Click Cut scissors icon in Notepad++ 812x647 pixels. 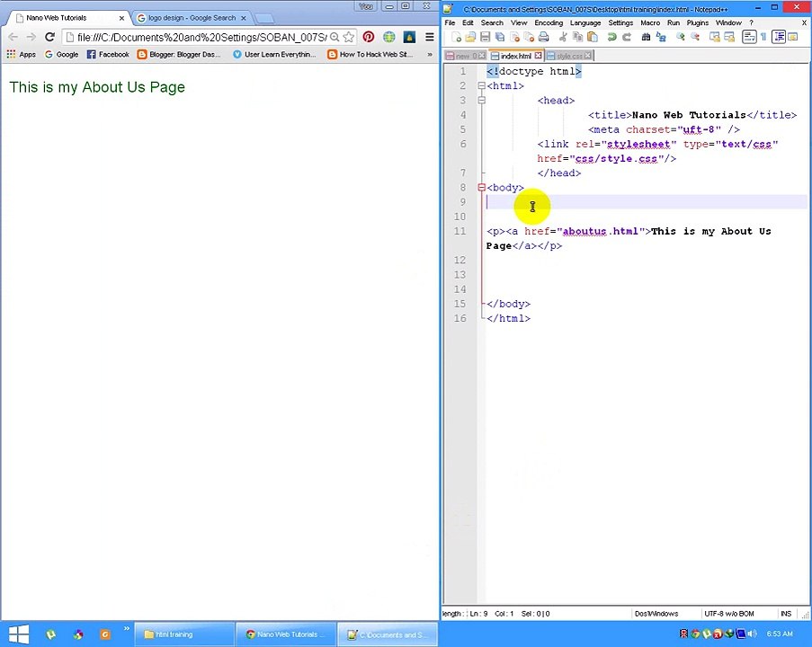pyautogui.click(x=563, y=37)
